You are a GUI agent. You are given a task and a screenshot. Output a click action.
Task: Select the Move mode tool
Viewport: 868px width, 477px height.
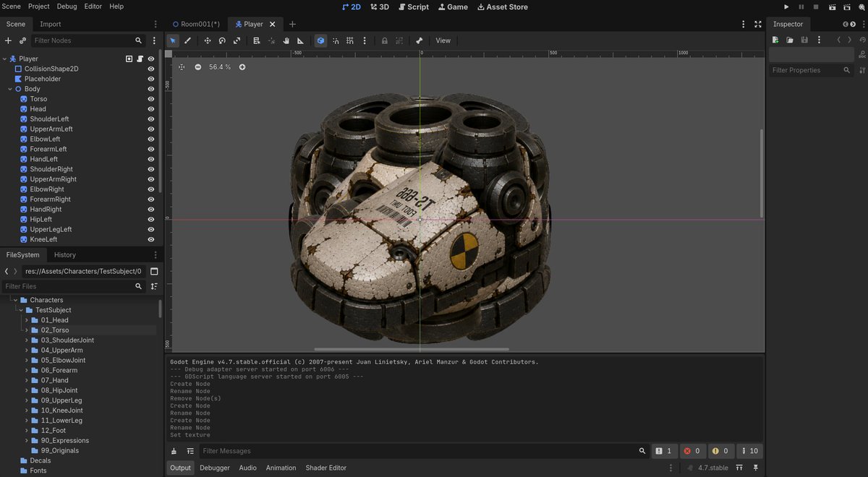pyautogui.click(x=208, y=40)
